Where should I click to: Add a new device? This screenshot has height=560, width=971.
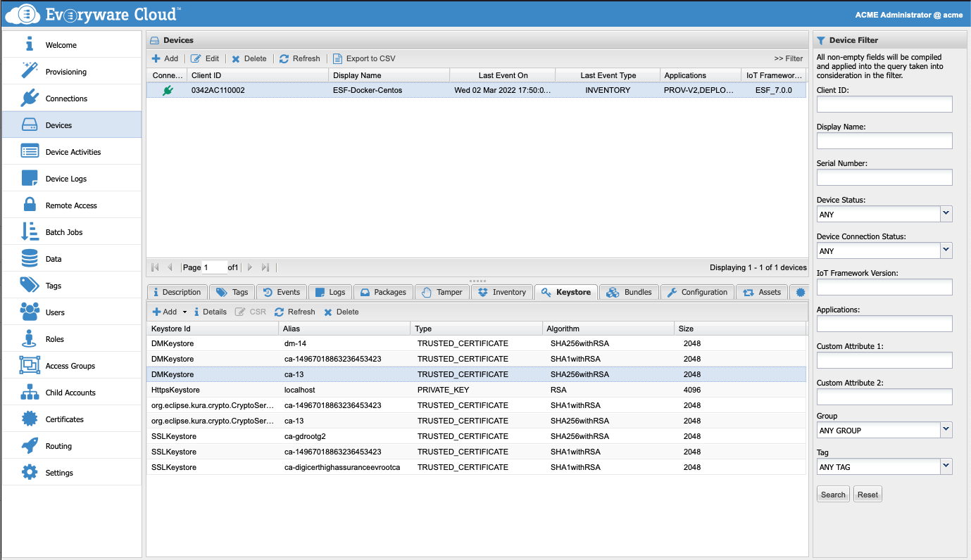coord(165,58)
